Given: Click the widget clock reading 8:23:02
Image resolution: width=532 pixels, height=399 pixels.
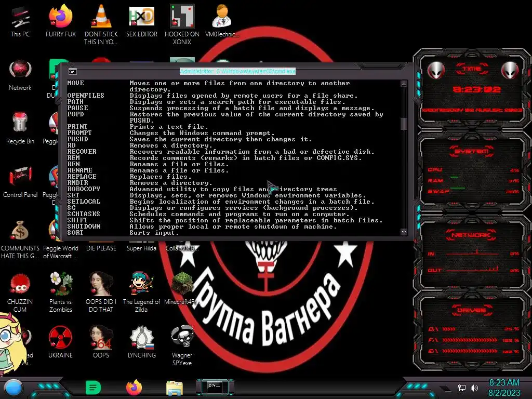Looking at the screenshot, I should (x=477, y=89).
